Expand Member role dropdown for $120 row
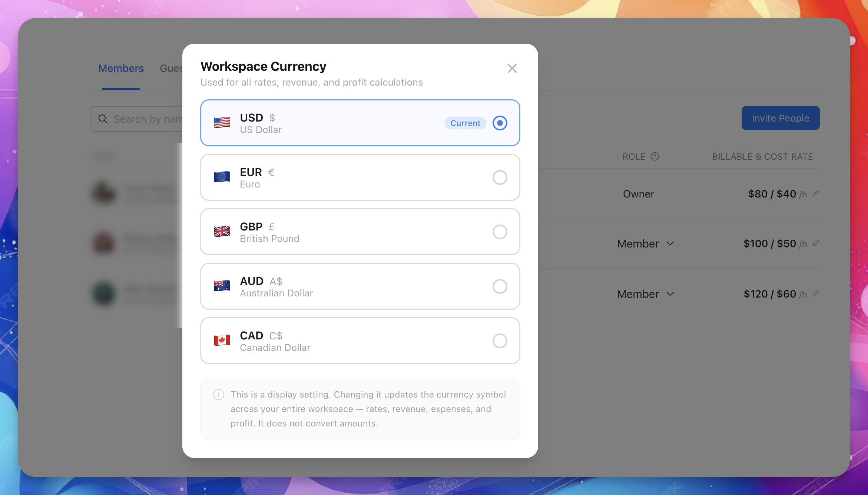The height and width of the screenshot is (495, 868). coord(645,294)
